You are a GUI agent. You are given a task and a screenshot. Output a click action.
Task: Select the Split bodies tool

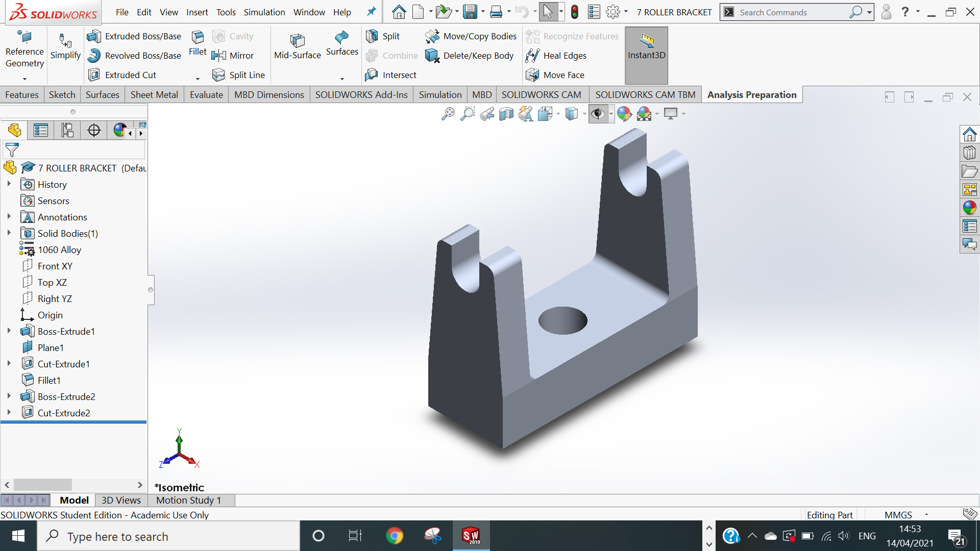pyautogui.click(x=383, y=36)
